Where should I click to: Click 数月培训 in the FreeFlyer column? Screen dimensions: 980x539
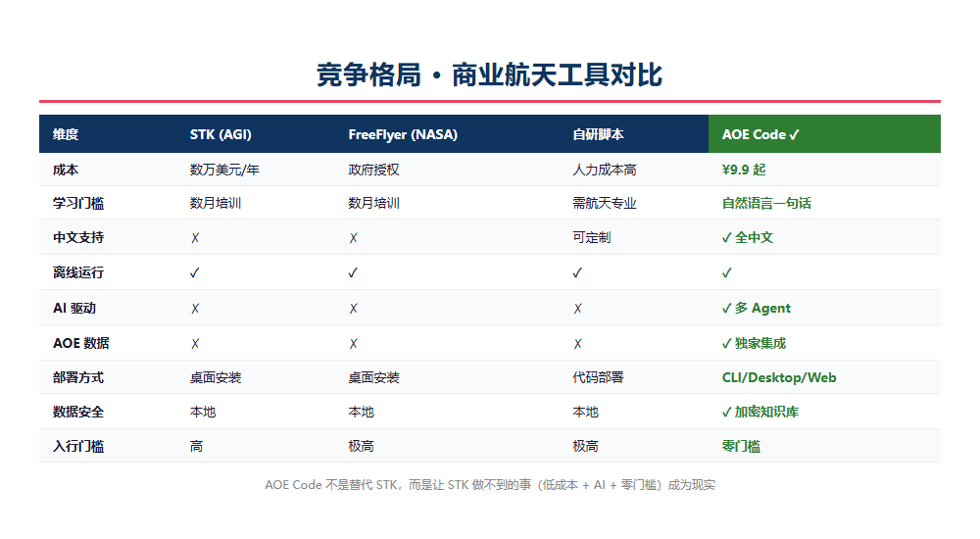coord(373,203)
